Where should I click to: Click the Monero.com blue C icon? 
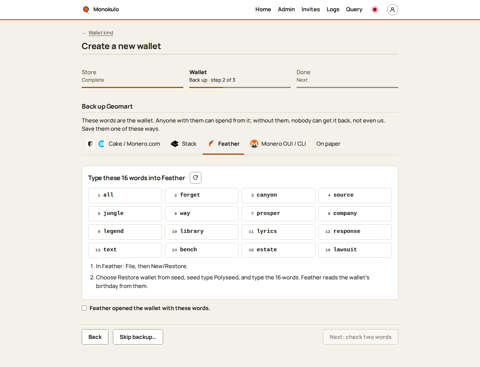coord(101,144)
